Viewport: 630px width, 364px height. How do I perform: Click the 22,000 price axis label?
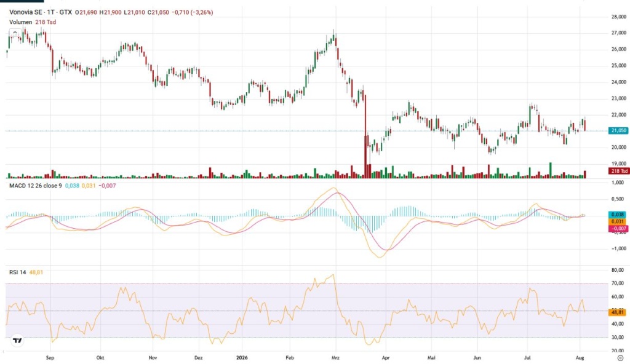coord(619,115)
